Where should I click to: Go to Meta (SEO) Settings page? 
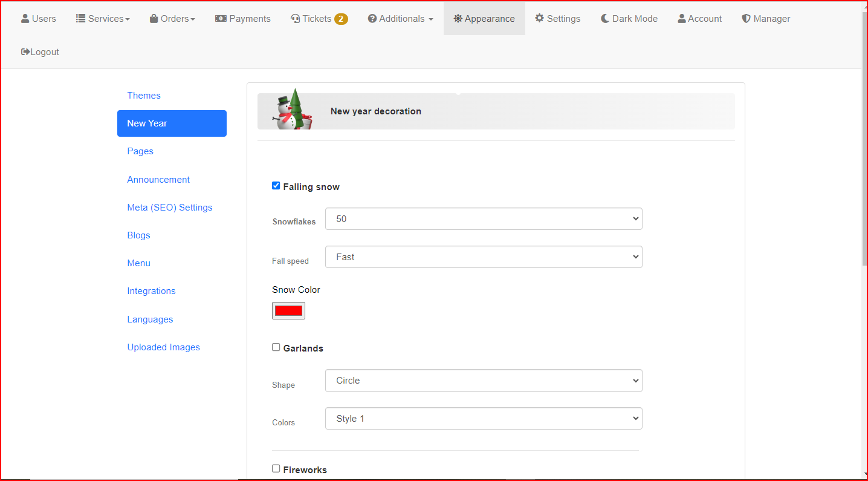[170, 208]
